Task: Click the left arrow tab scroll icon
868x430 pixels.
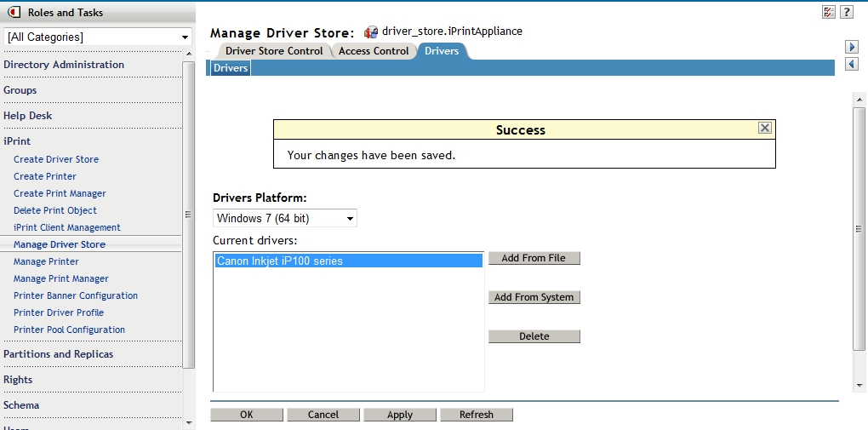Action: coord(852,64)
